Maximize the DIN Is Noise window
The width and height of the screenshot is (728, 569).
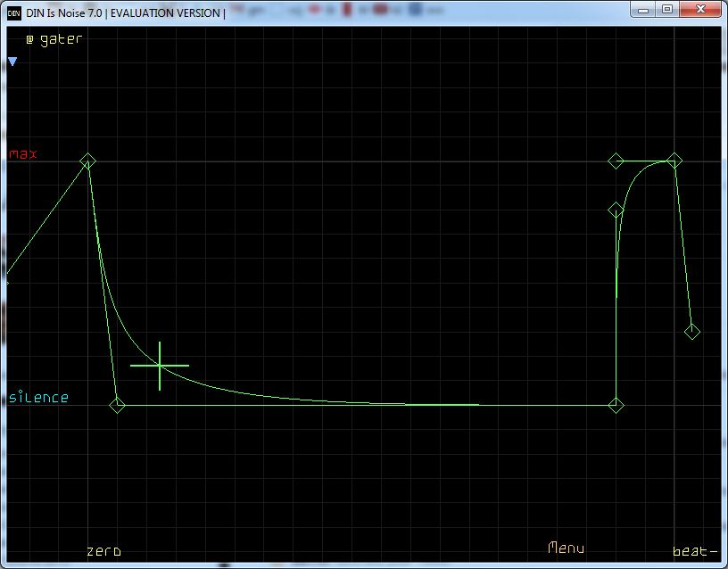tap(666, 9)
